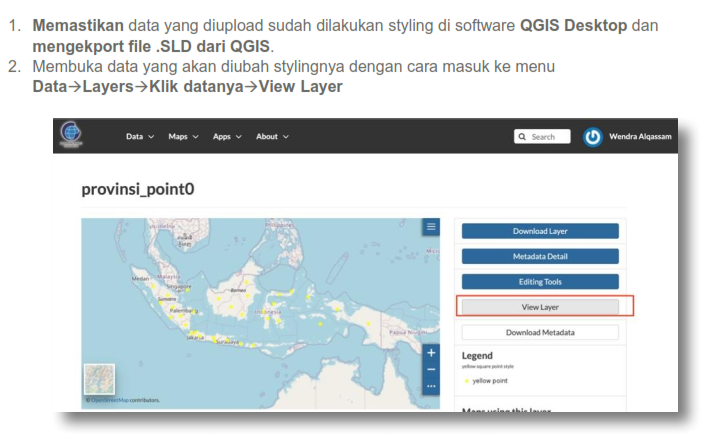This screenshot has height=443, width=721.
Task: Zoom out on the map with minus
Action: pyautogui.click(x=431, y=369)
